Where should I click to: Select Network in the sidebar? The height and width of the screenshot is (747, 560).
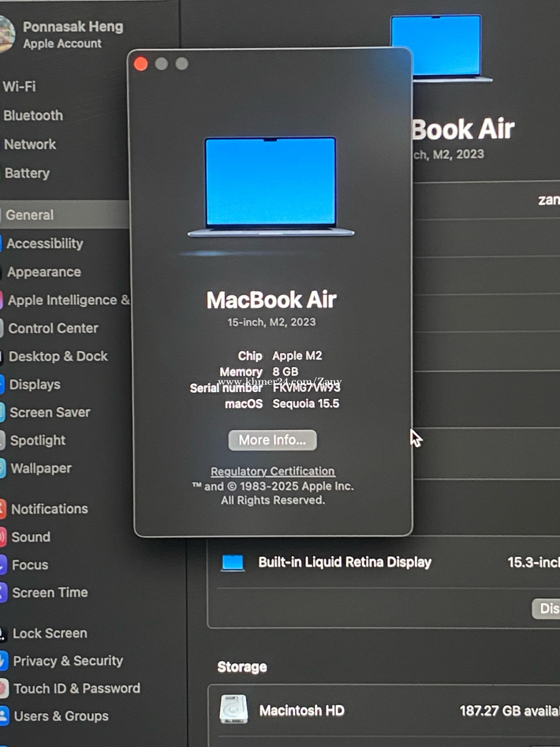point(30,144)
